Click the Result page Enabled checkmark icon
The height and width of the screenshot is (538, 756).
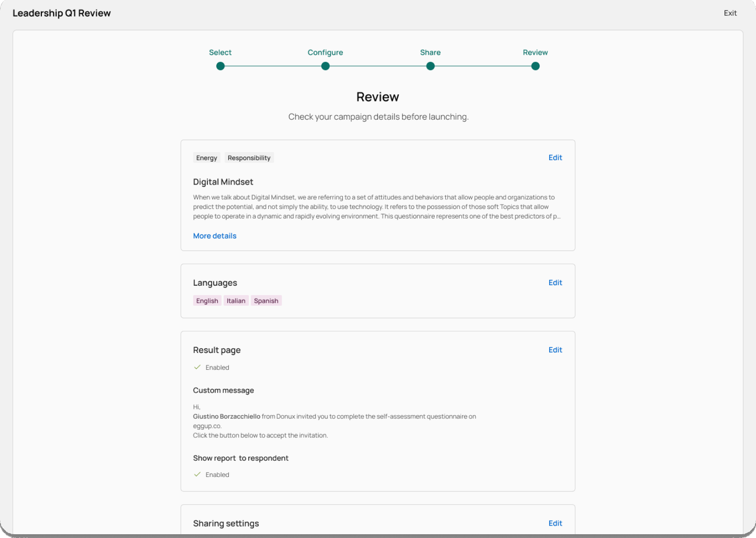[197, 367]
